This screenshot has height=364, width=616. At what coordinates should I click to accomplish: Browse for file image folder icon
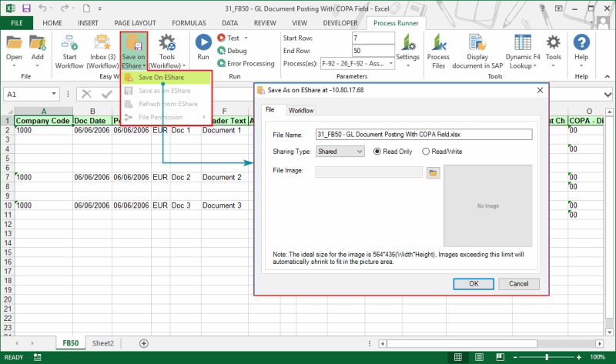coord(434,173)
